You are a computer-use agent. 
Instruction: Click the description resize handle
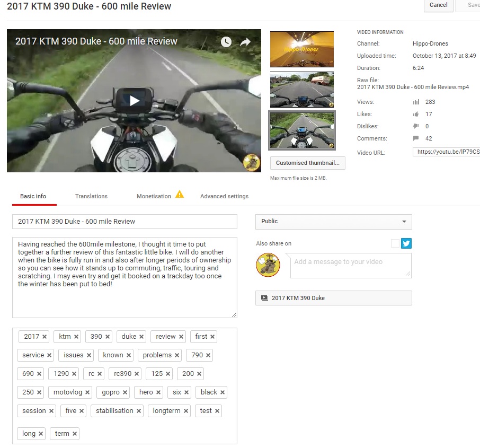[234, 315]
